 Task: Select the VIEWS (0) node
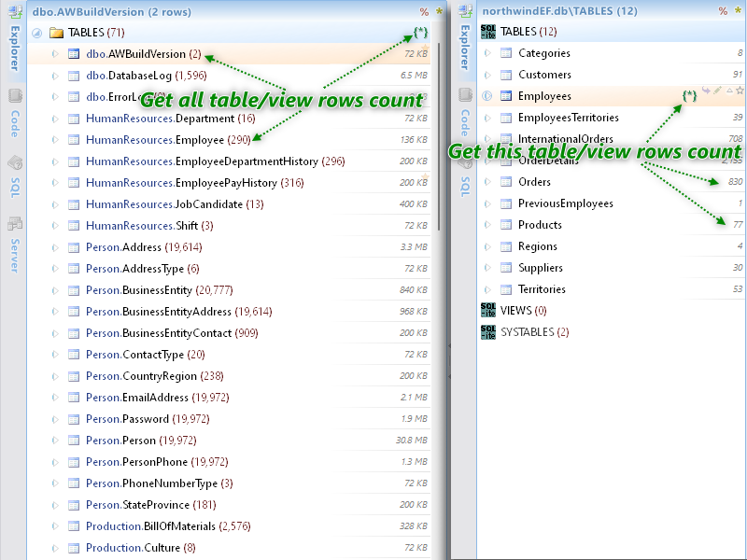tap(612, 311)
